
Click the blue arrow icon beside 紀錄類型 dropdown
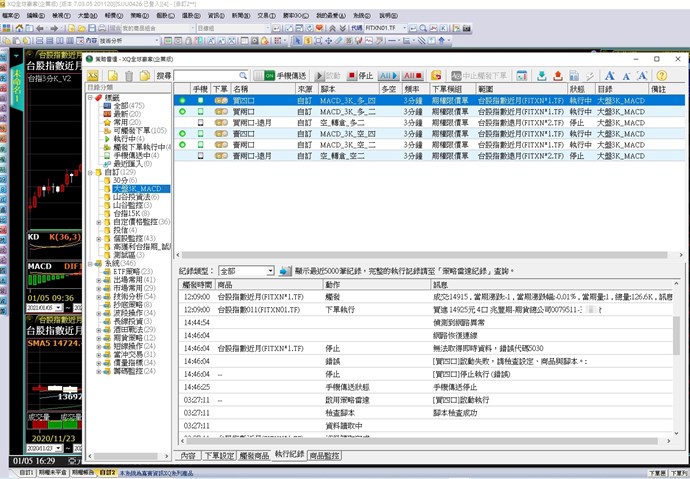pyautogui.click(x=285, y=271)
